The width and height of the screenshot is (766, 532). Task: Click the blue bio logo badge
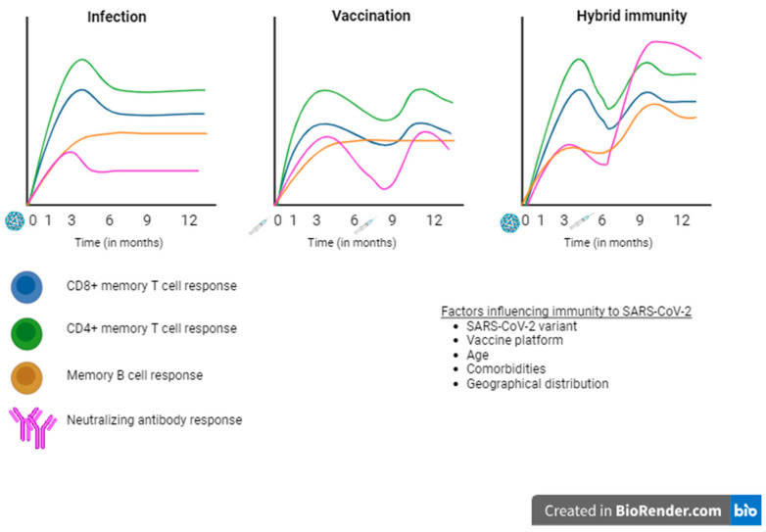(x=745, y=510)
